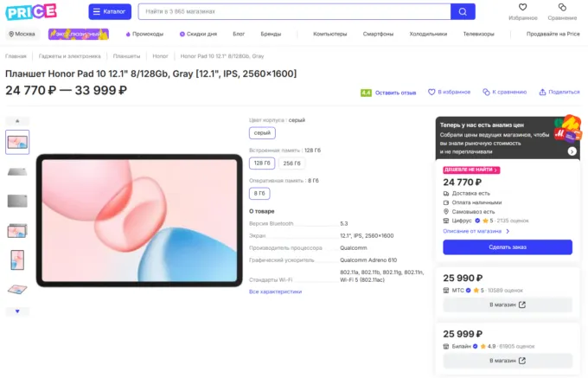Focus the store search field
Screen dimensions: 588x378
(x=294, y=11)
